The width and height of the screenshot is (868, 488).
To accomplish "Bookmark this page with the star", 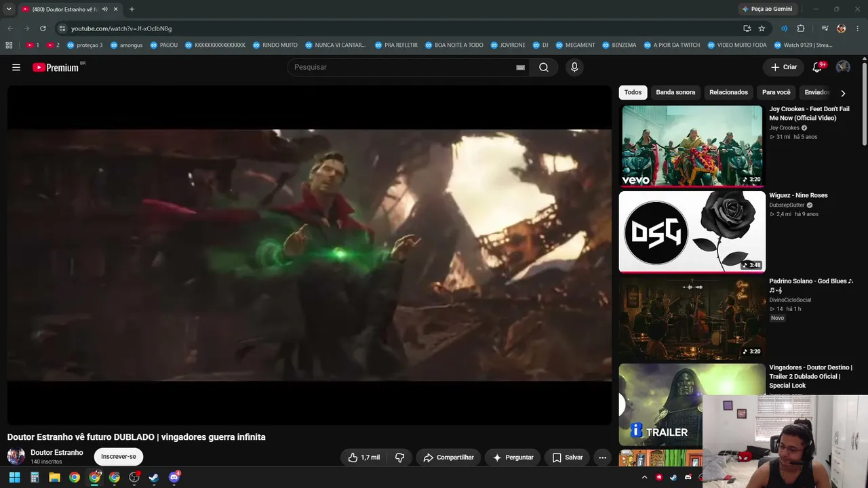I will coord(762,28).
